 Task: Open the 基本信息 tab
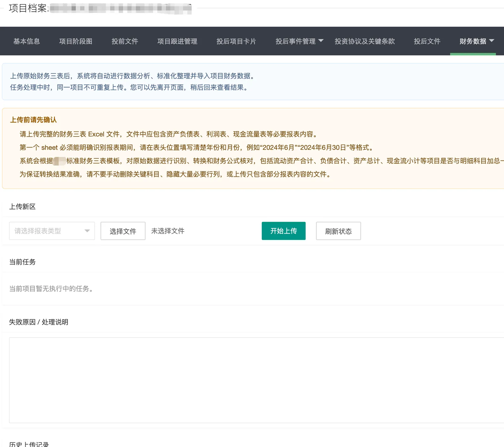[x=26, y=41]
